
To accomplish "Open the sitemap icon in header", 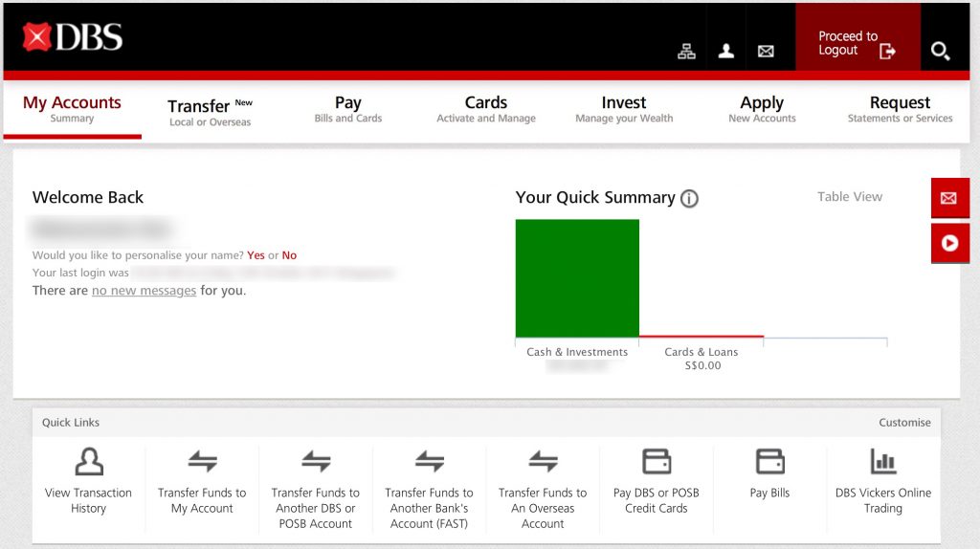I will pos(686,52).
